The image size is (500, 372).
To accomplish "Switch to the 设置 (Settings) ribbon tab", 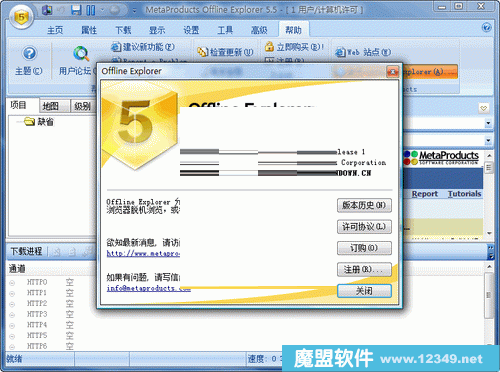I will [x=191, y=30].
